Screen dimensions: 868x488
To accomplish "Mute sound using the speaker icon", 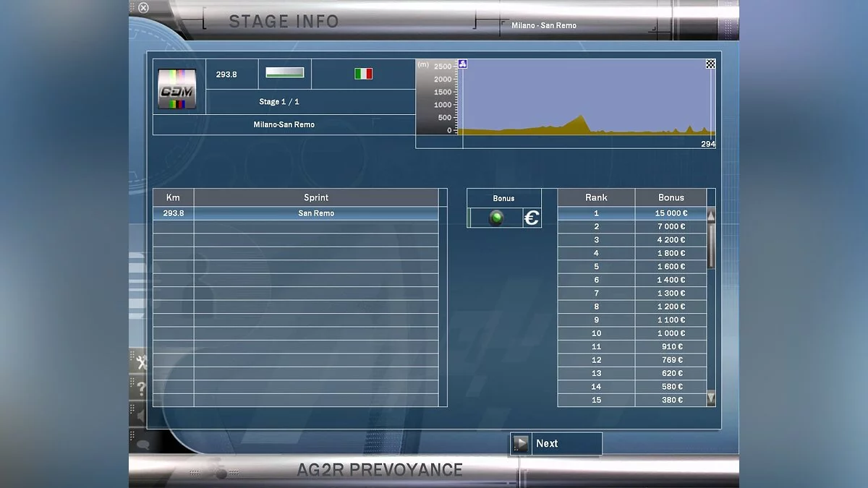I will pyautogui.click(x=140, y=416).
